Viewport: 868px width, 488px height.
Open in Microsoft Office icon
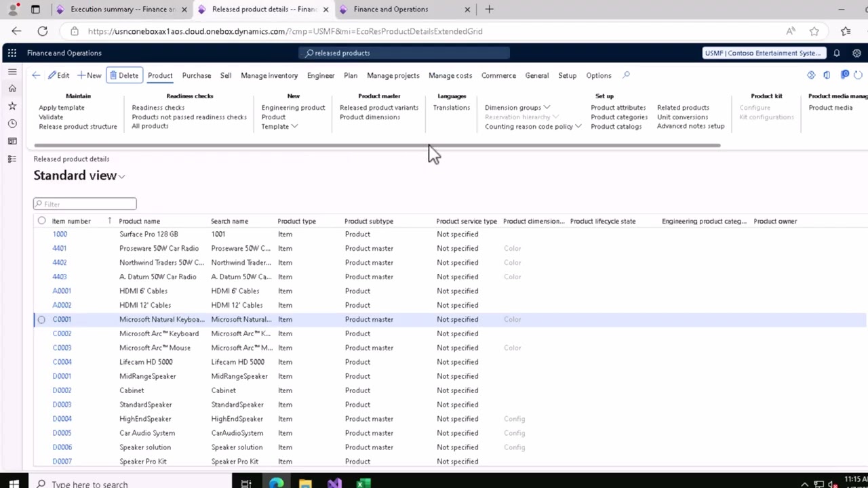point(827,75)
